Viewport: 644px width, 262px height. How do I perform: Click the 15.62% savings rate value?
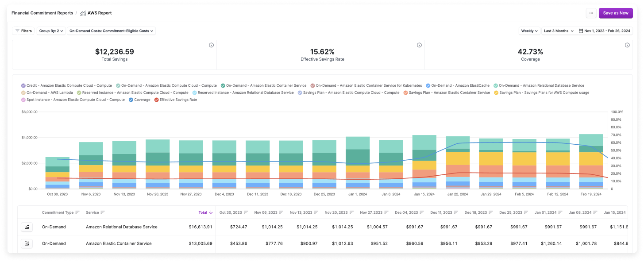pyautogui.click(x=322, y=52)
